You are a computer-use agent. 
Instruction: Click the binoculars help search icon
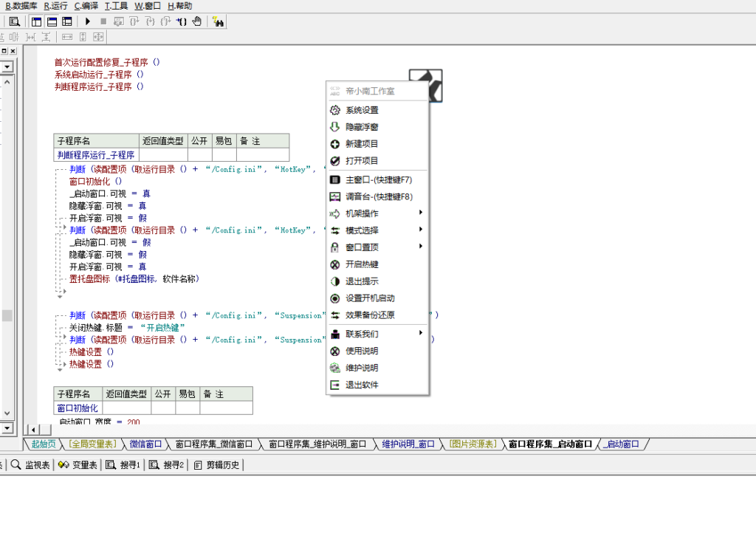pyautogui.click(x=218, y=21)
